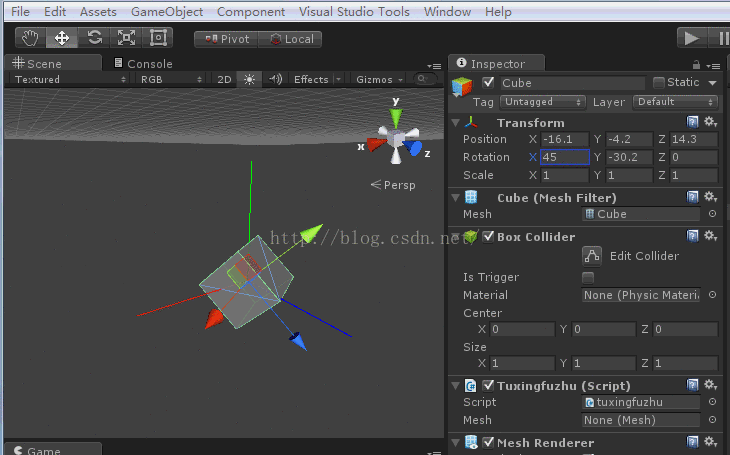Open Box Collider gear menu

(710, 236)
